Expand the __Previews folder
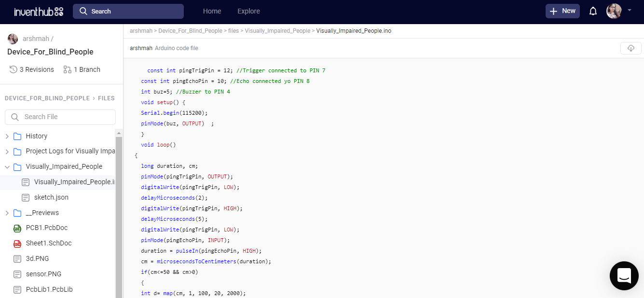The image size is (644, 298). 7,213
